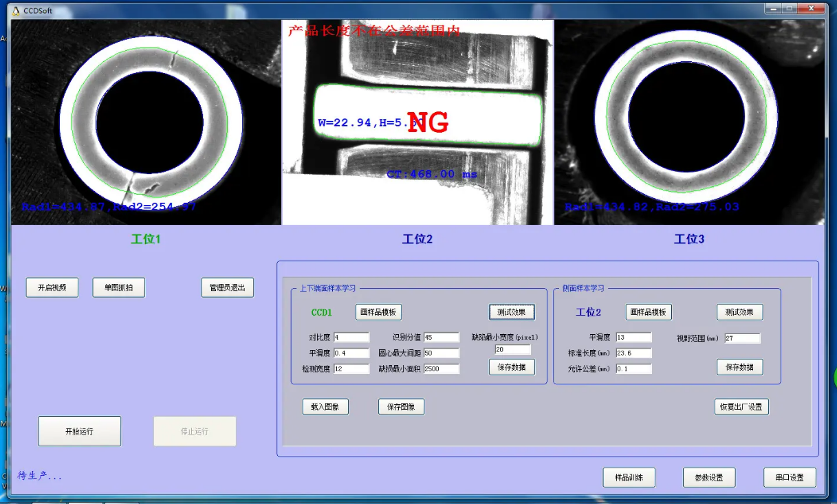Click the CCDSoft title bar icon
This screenshot has width=837, height=504.
[x=16, y=11]
